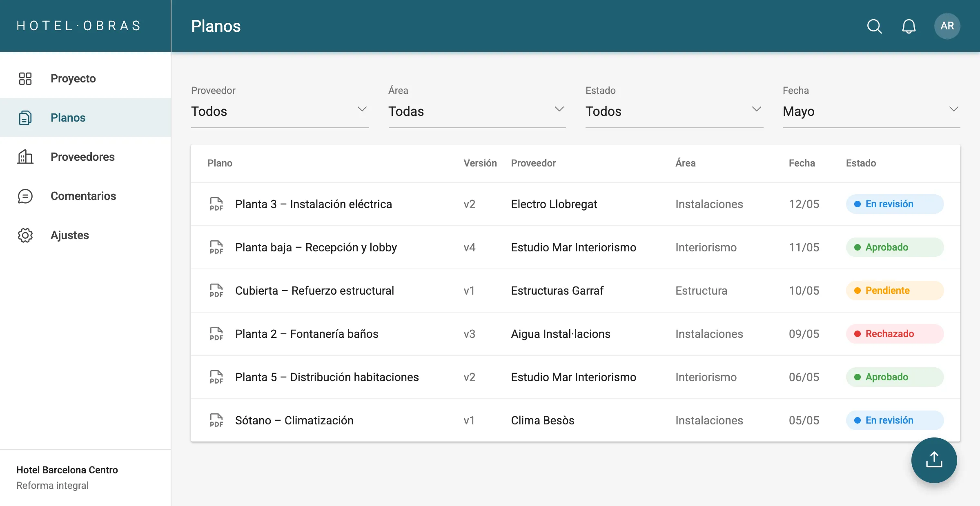Click PDF icon for Cubierta Refuerzo estructural
Viewport: 980px width, 506px height.
(x=216, y=291)
